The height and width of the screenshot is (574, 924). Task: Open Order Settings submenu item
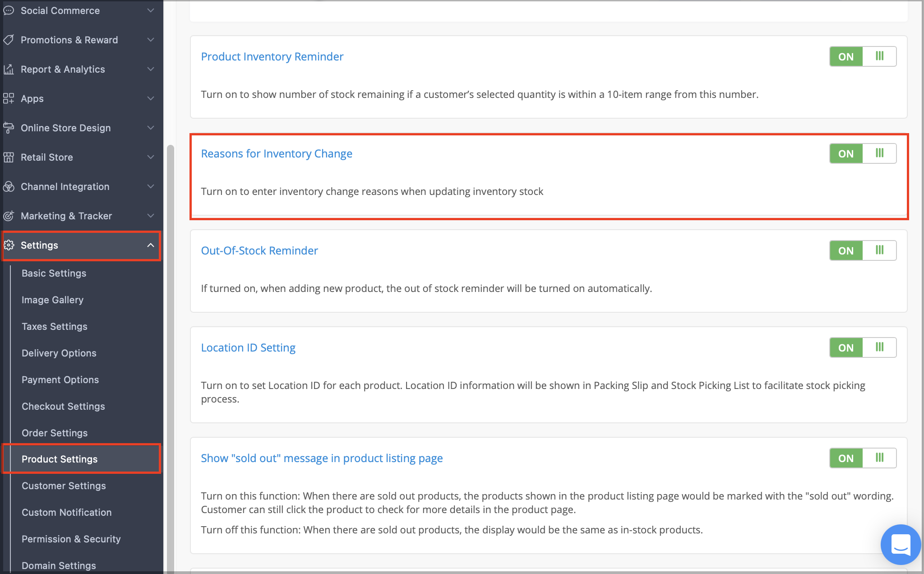(x=55, y=433)
